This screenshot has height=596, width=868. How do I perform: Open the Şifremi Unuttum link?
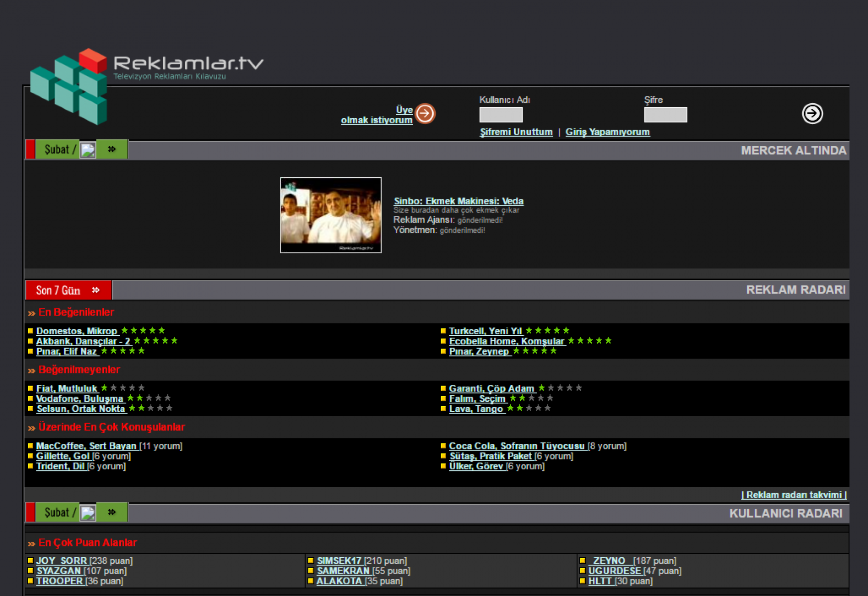pos(516,132)
